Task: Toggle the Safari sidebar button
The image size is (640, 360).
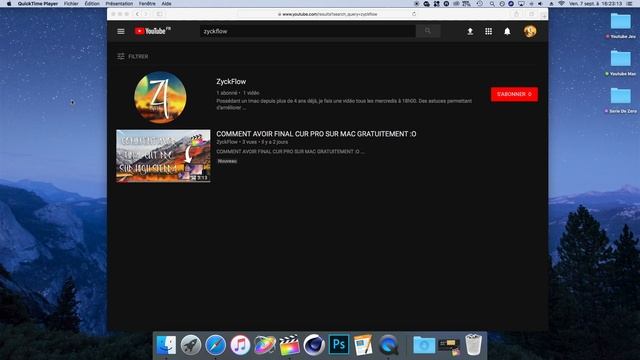Action: pyautogui.click(x=160, y=14)
